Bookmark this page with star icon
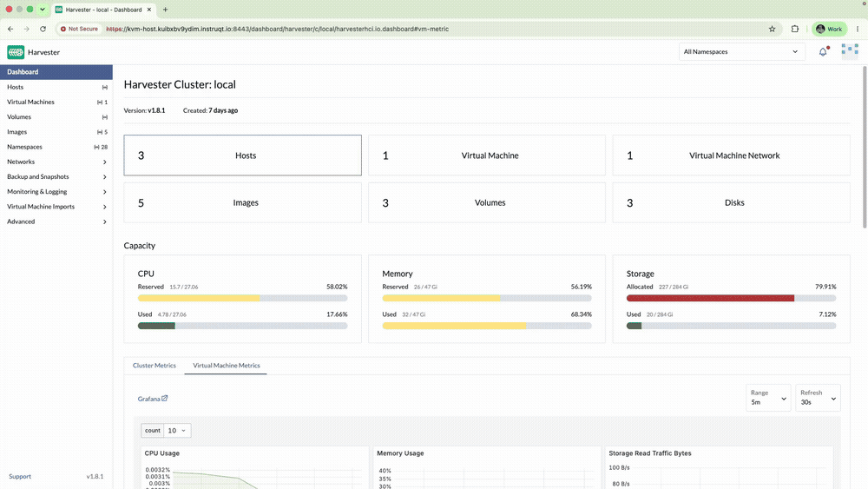868x489 pixels. pos(773,29)
